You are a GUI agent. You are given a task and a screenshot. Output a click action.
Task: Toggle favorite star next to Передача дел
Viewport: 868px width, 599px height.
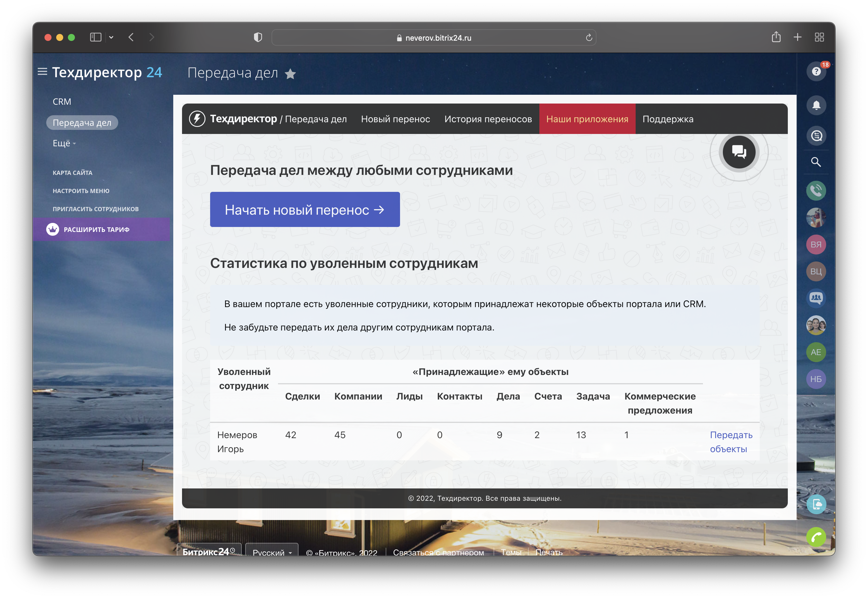click(290, 74)
